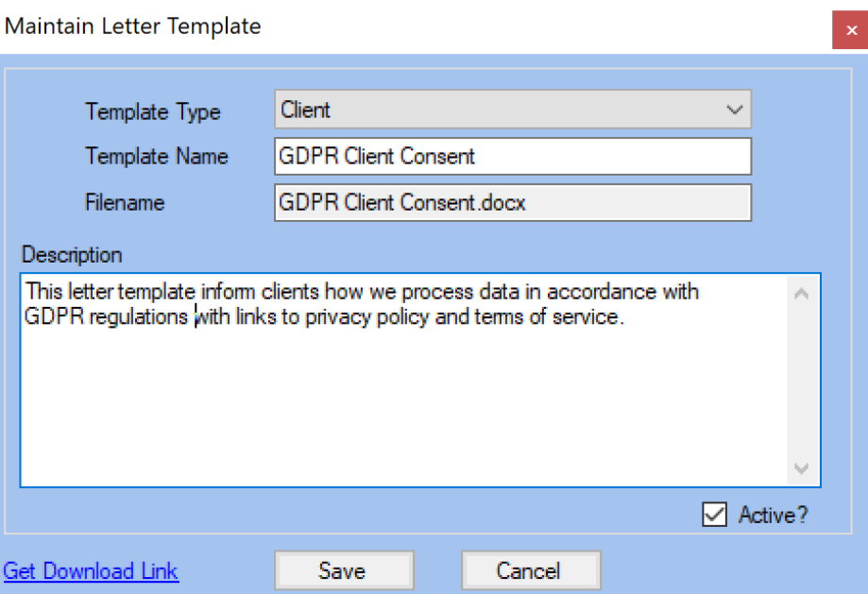
Task: Click the Description label above the text box
Action: click(x=72, y=255)
